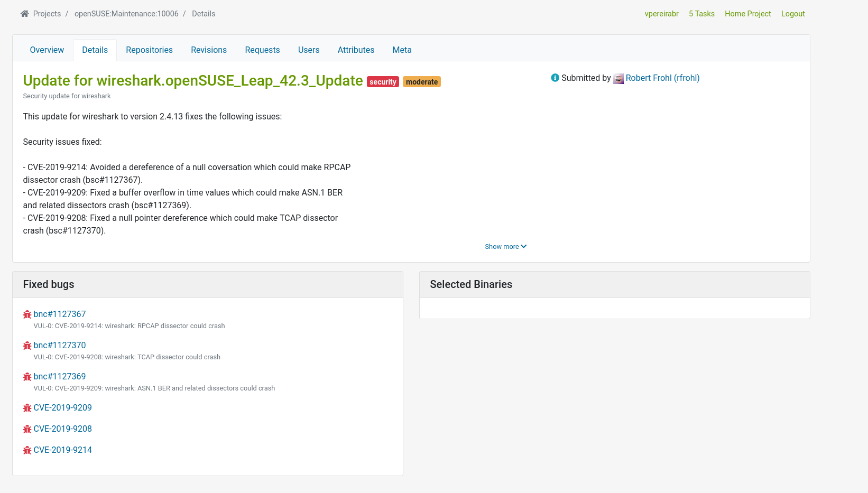
Task: Go to openSUSE:Maintenance:10006 breadcrumb
Action: pos(127,13)
